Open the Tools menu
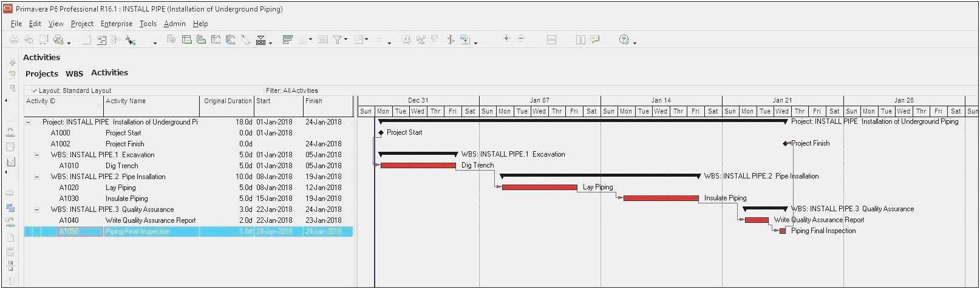Screen dimensions: 980x289 coord(148,24)
